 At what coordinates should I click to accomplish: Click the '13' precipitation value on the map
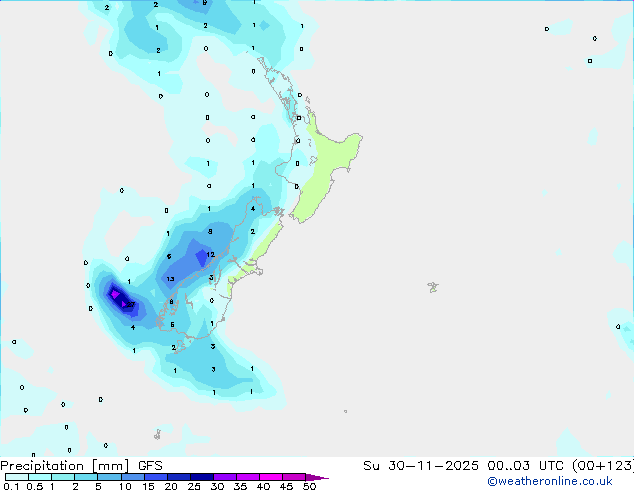tap(170, 279)
